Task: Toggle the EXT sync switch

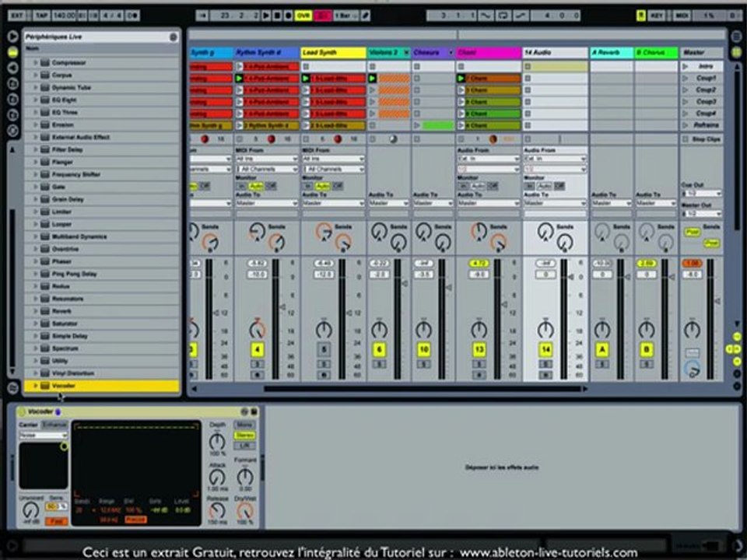Action: (x=16, y=16)
